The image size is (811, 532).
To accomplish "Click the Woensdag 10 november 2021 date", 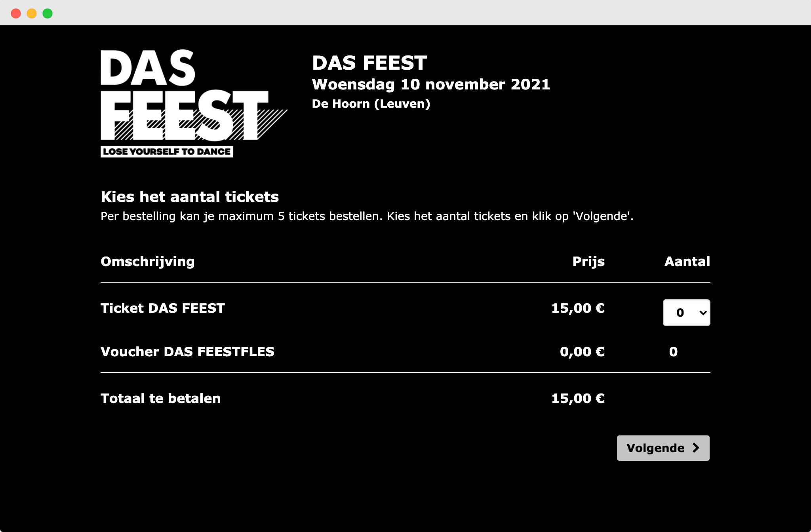I will (431, 84).
